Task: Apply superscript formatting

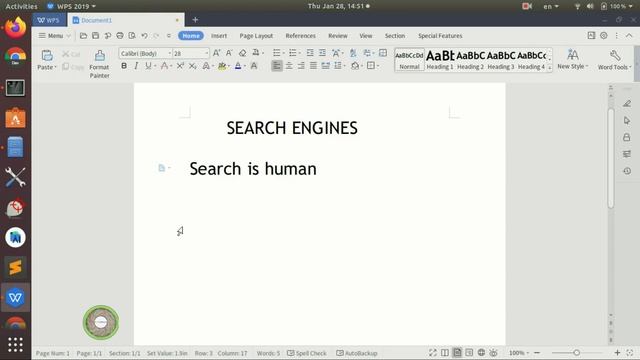Action: (180, 66)
